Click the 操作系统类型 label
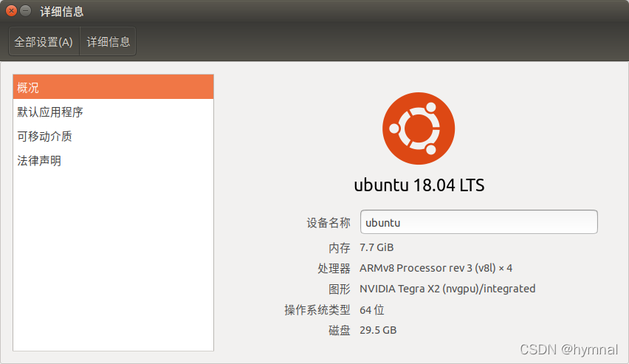This screenshot has height=364, width=629. coord(317,310)
